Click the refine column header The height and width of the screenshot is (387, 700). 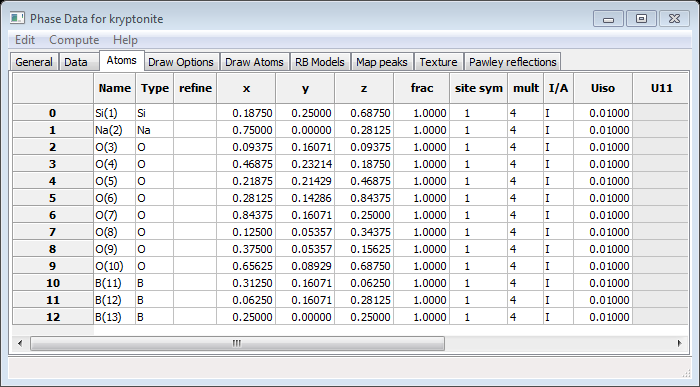(195, 88)
